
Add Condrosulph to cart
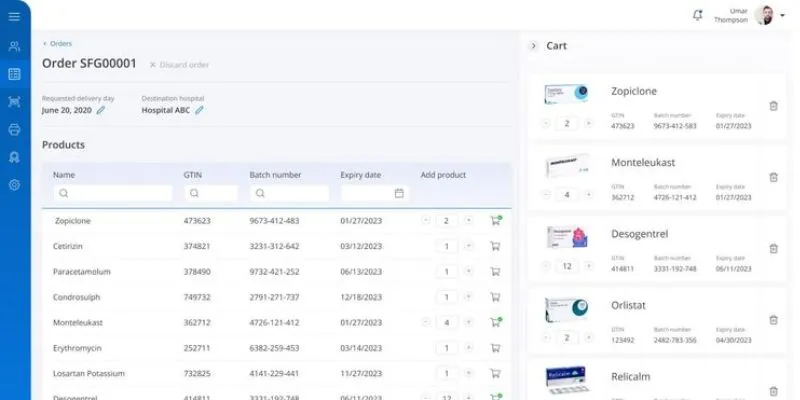click(x=495, y=297)
